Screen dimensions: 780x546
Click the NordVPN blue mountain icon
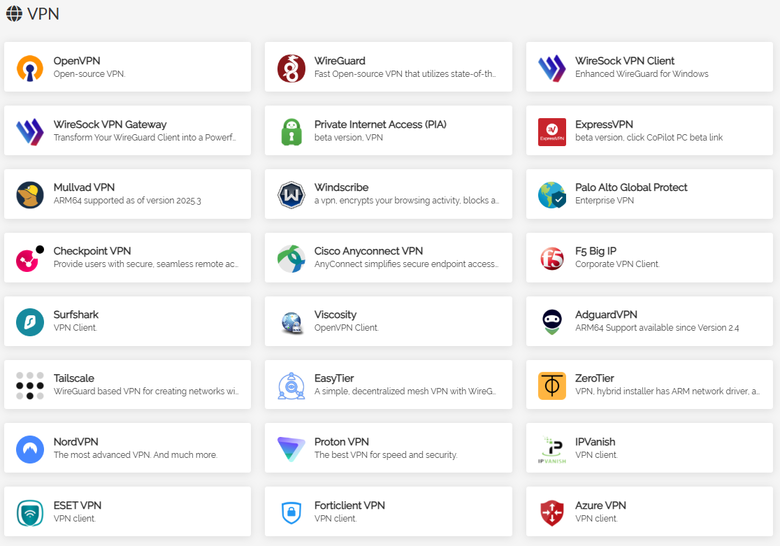pyautogui.click(x=30, y=449)
